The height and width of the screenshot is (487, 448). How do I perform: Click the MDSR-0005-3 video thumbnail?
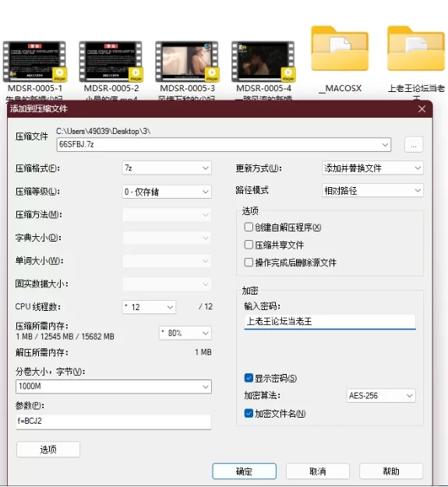(187, 62)
